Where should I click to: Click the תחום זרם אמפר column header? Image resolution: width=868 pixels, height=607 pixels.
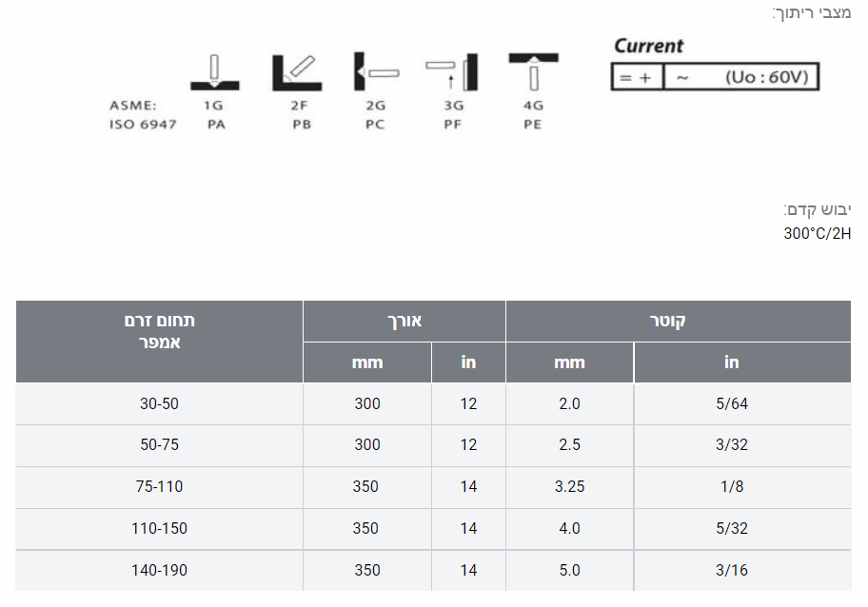coord(159,331)
